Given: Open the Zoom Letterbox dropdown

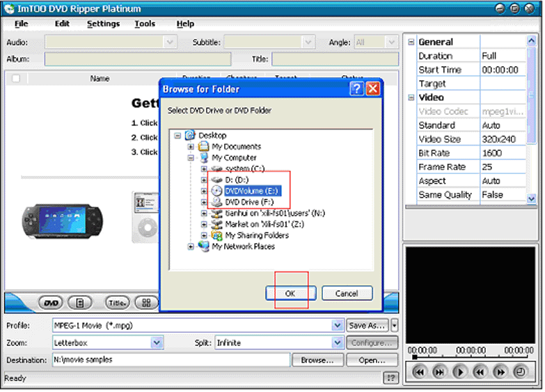Looking at the screenshot, I should pyautogui.click(x=157, y=344).
